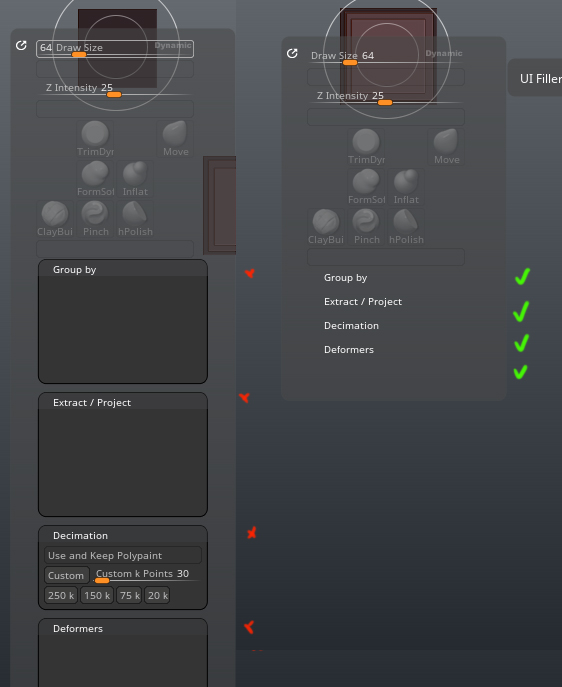The image size is (562, 687).
Task: Decimate to 150 k points
Action: click(x=97, y=595)
